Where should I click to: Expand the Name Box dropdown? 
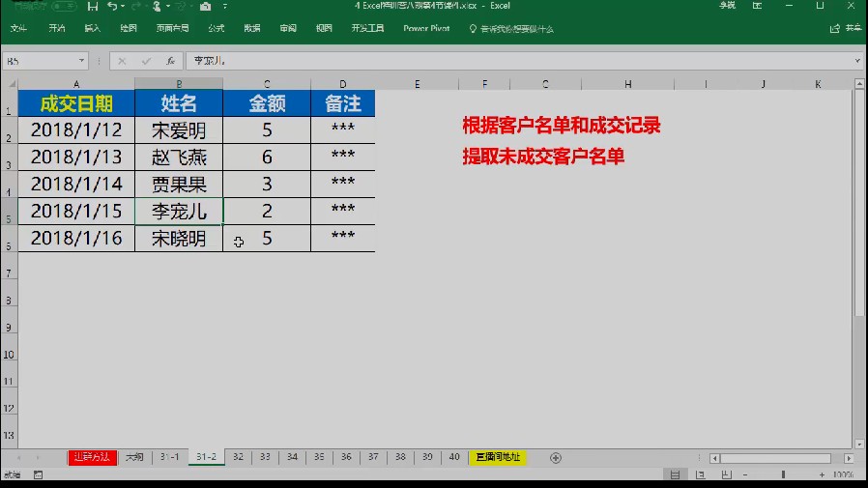pyautogui.click(x=81, y=61)
